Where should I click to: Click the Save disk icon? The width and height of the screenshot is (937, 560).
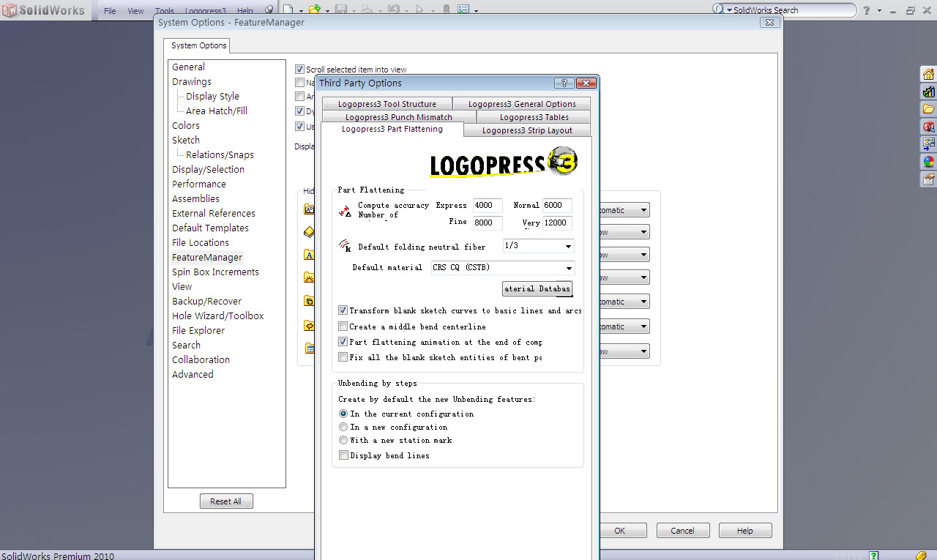340,10
